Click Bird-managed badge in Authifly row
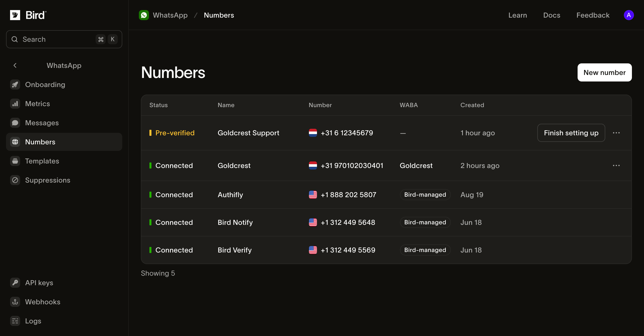The image size is (644, 336). click(425, 195)
